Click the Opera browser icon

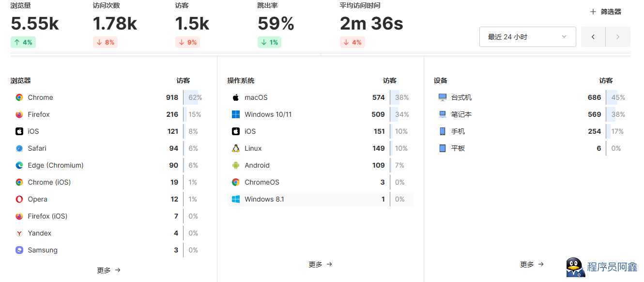19,199
